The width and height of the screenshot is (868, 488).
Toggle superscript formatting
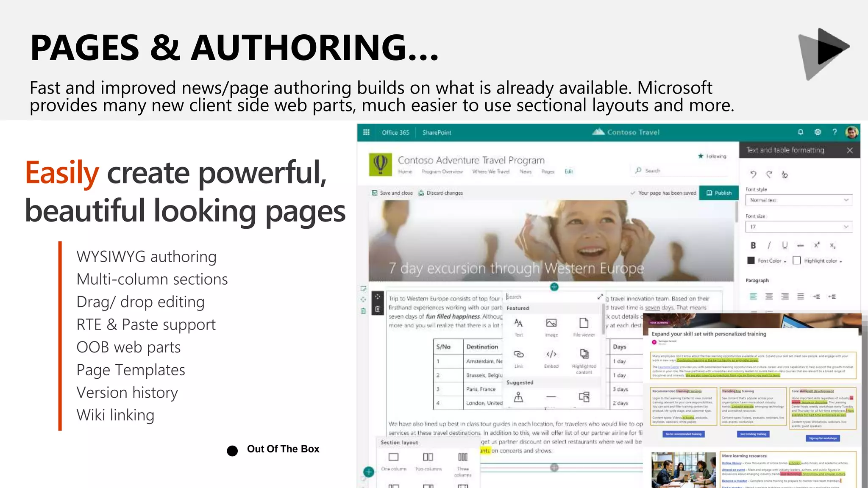[x=817, y=245]
